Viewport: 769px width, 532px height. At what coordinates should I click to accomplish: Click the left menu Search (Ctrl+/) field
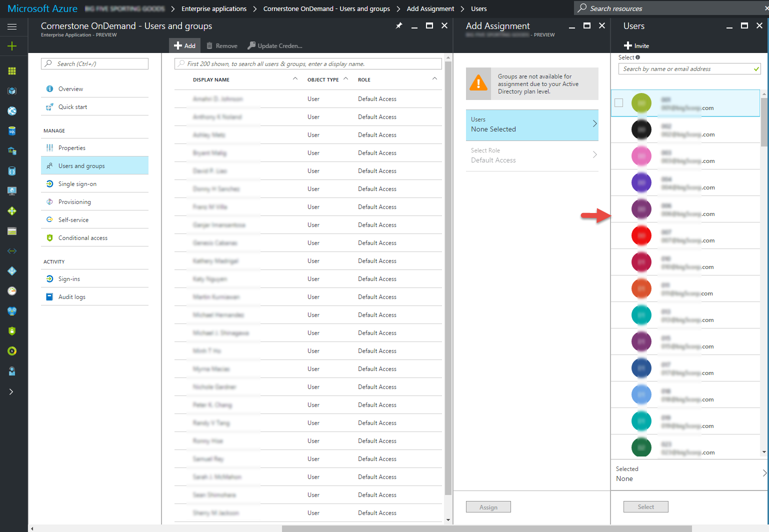coord(94,63)
